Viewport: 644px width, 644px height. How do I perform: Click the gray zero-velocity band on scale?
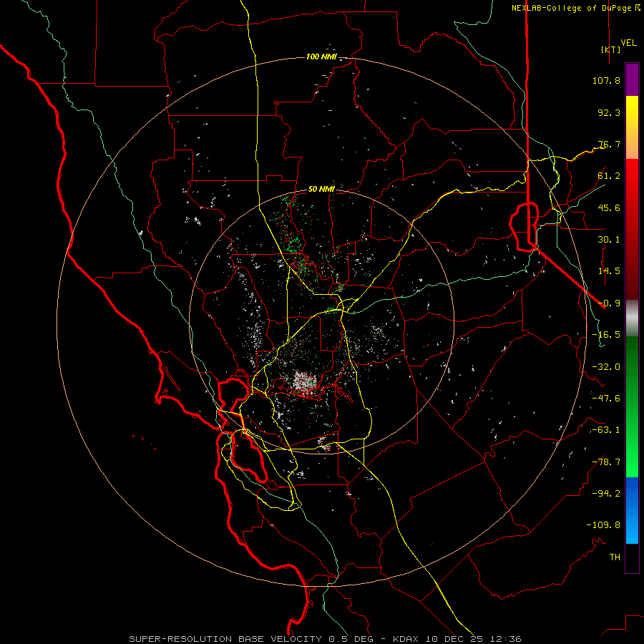click(632, 318)
